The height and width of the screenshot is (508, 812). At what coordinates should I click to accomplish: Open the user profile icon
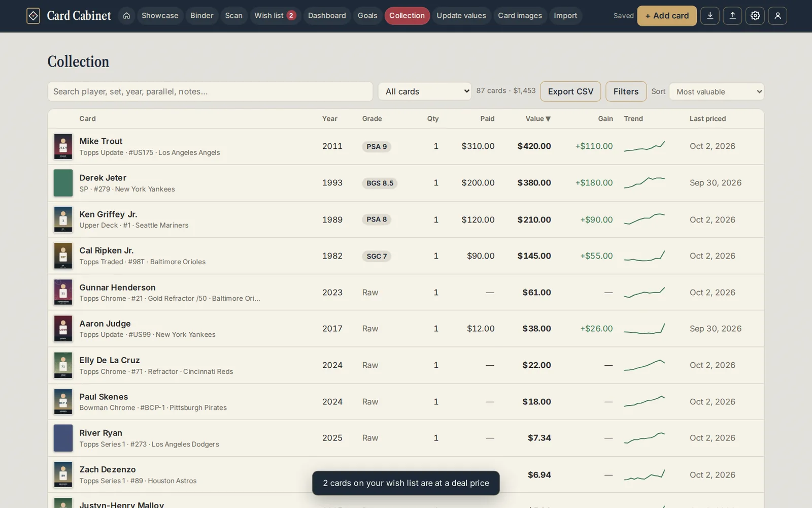(777, 16)
